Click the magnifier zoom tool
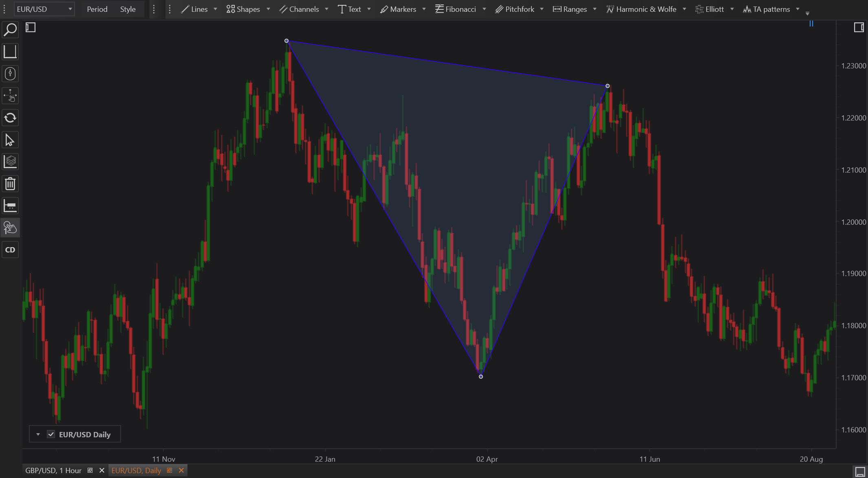 point(10,30)
